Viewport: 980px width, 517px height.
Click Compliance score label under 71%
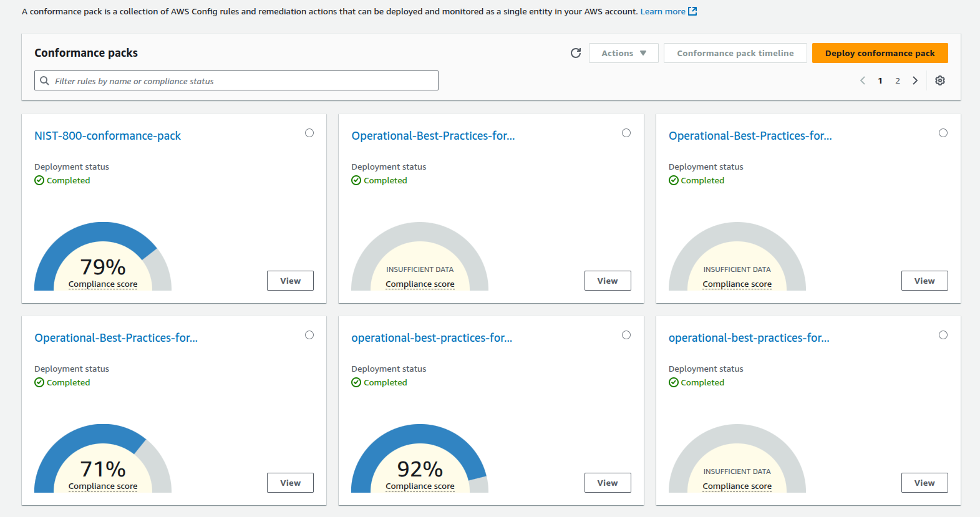103,486
